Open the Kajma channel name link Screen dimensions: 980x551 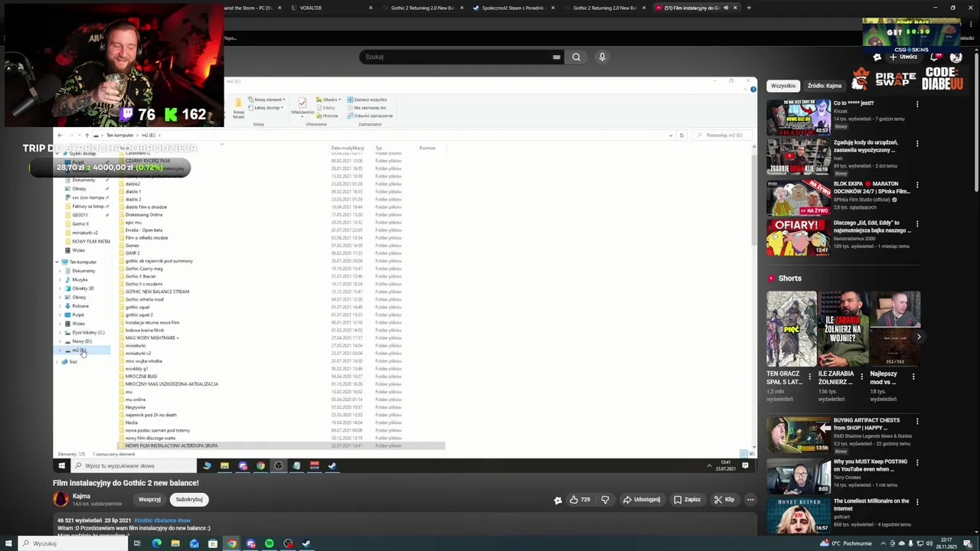[x=81, y=496]
